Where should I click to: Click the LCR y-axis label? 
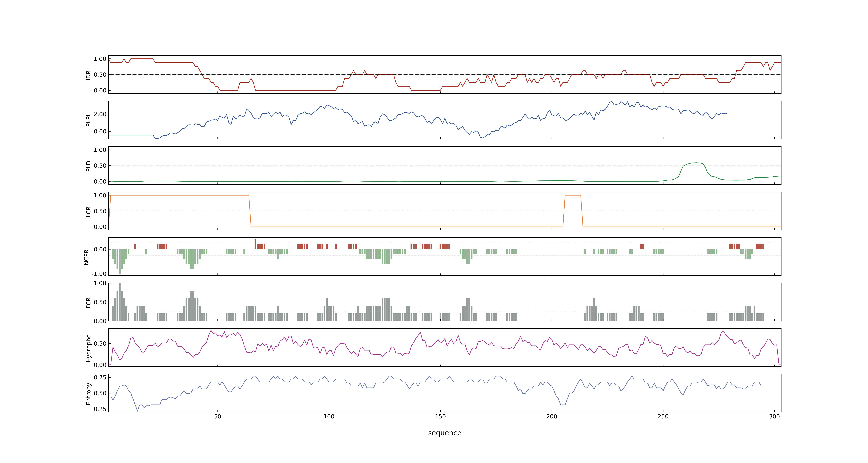(88, 211)
